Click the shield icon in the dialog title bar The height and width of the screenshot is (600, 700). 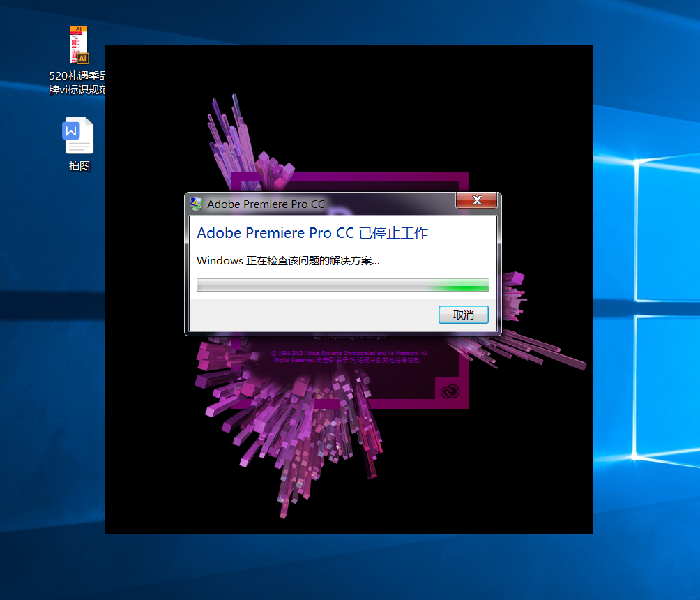pyautogui.click(x=196, y=204)
